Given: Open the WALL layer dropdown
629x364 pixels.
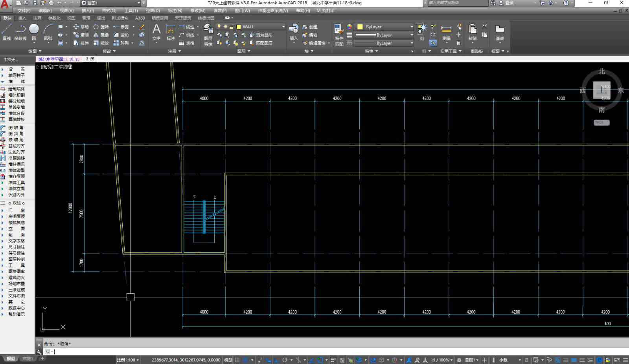Looking at the screenshot, I should click(283, 27).
